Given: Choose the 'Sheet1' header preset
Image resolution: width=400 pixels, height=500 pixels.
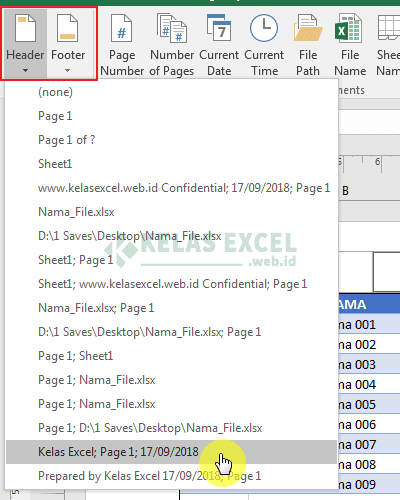Looking at the screenshot, I should [172, 164].
